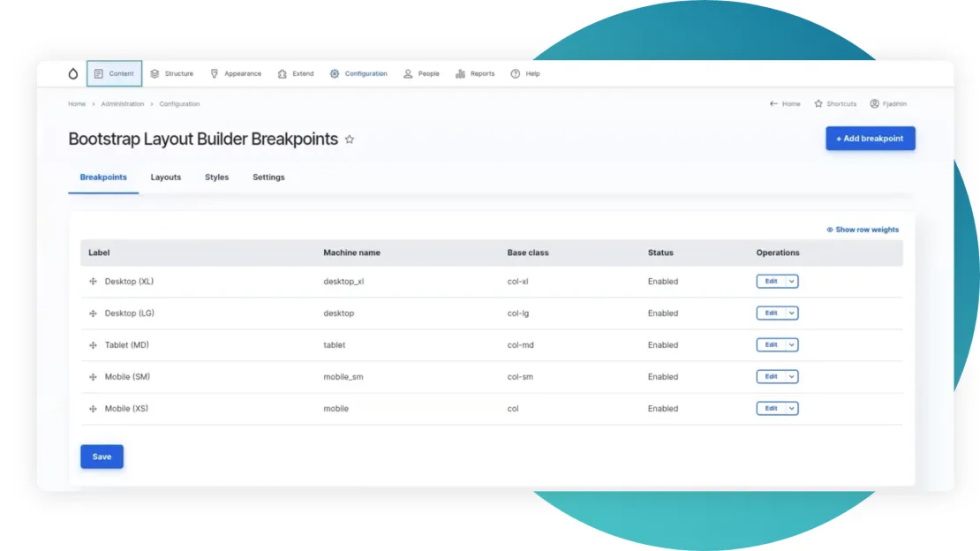Image resolution: width=980 pixels, height=551 pixels.
Task: Open the Extend menu
Action: tap(296, 74)
